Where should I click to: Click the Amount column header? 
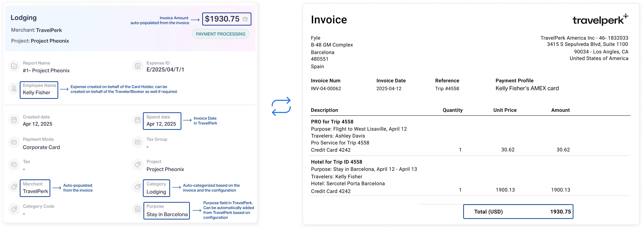tap(560, 110)
